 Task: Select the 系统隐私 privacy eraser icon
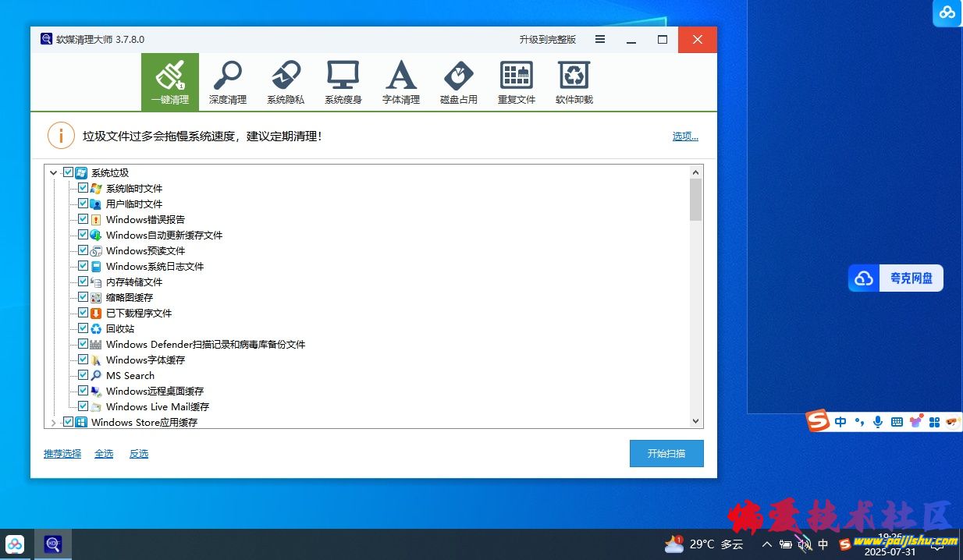tap(286, 83)
